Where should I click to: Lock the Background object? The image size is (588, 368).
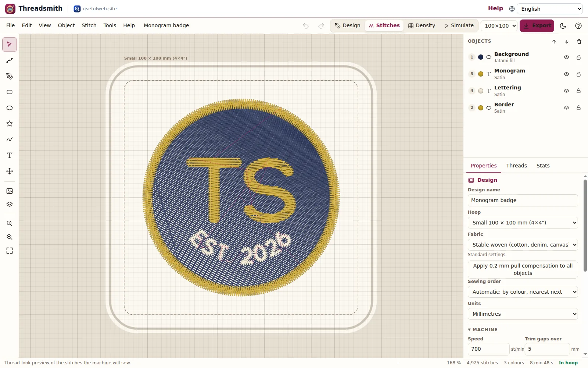coord(578,57)
